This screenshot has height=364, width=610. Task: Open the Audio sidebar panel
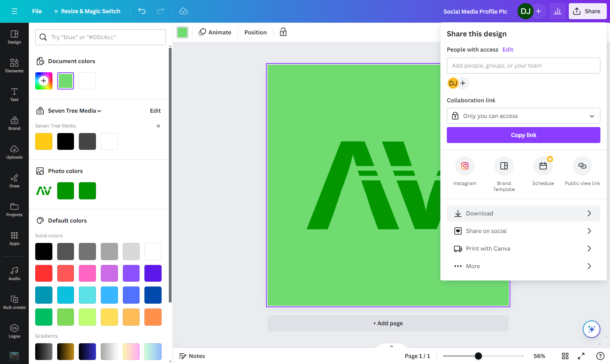pos(14,273)
